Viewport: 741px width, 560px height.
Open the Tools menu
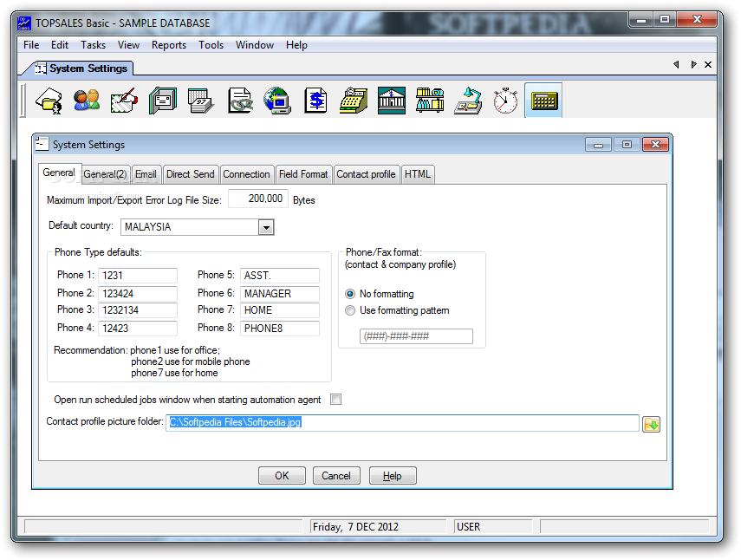(x=211, y=45)
